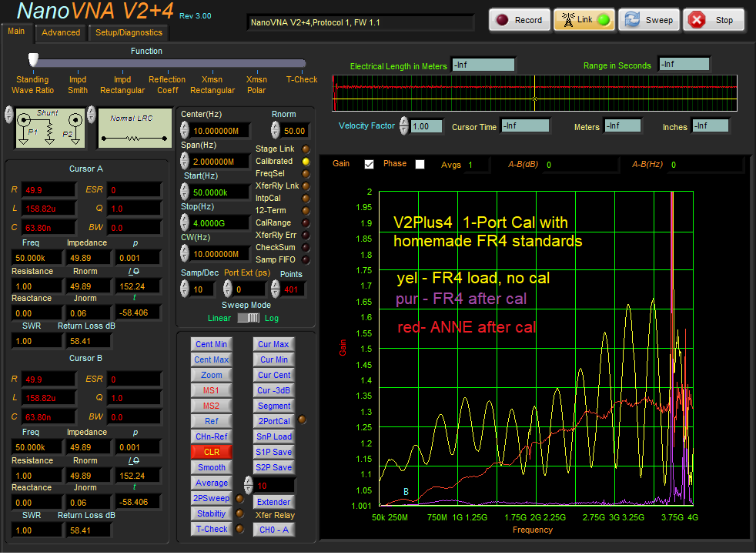
Task: Toggle the Stage Link indicator
Action: pyautogui.click(x=306, y=149)
